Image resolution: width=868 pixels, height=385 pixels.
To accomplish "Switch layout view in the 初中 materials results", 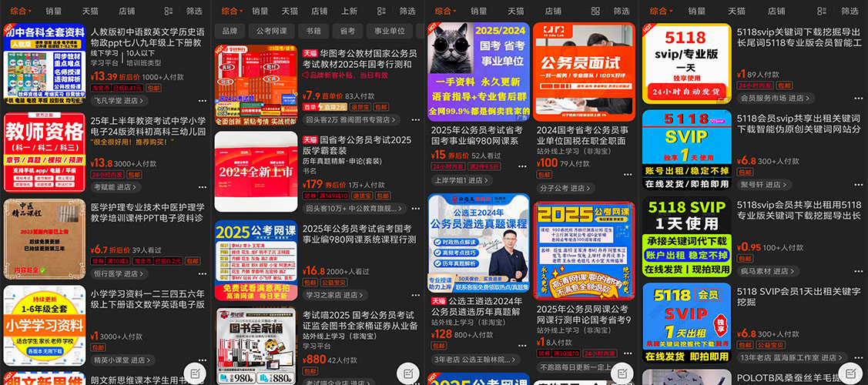I will click(169, 11).
